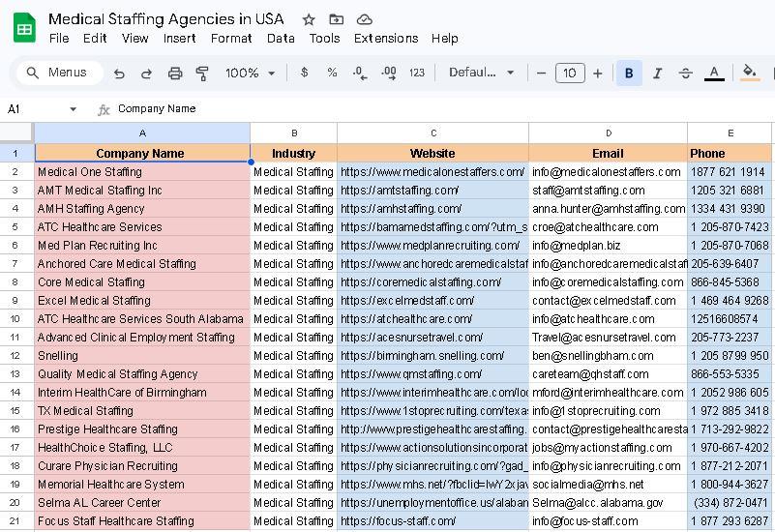Open the Tools menu

(x=324, y=39)
